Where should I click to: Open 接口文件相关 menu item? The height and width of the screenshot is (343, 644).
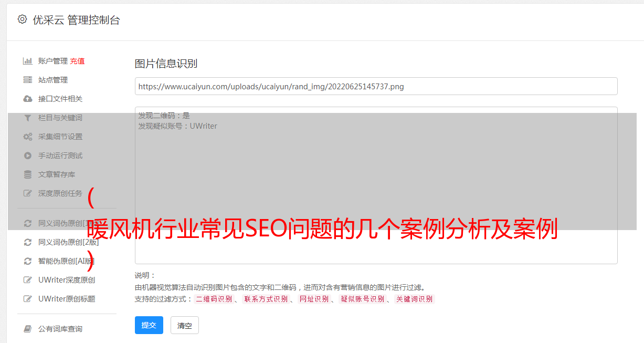(60, 99)
